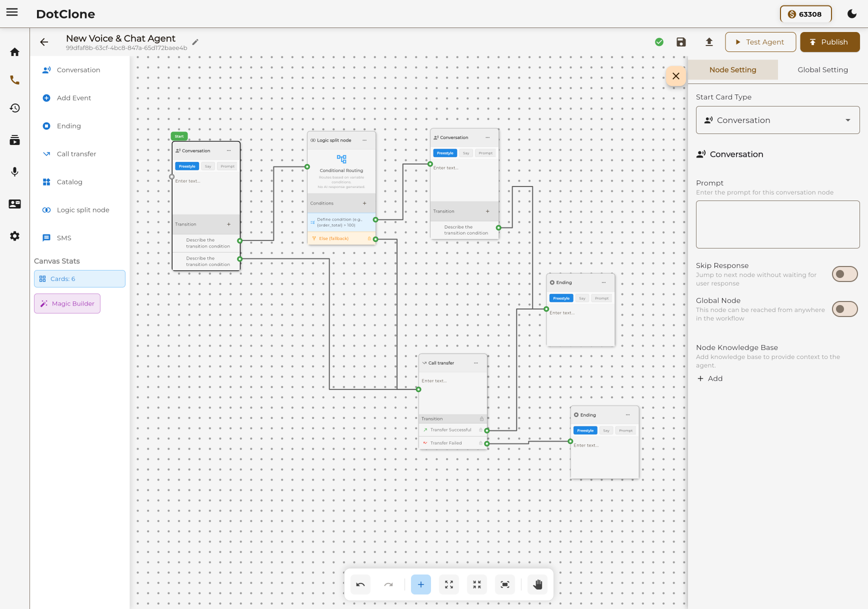Select the hand pan tool

pos(537,584)
